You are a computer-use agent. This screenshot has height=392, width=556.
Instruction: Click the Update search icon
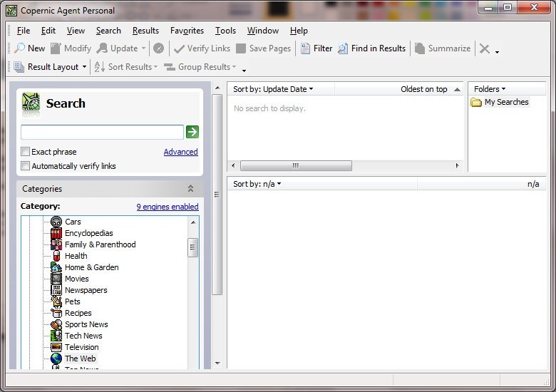102,48
